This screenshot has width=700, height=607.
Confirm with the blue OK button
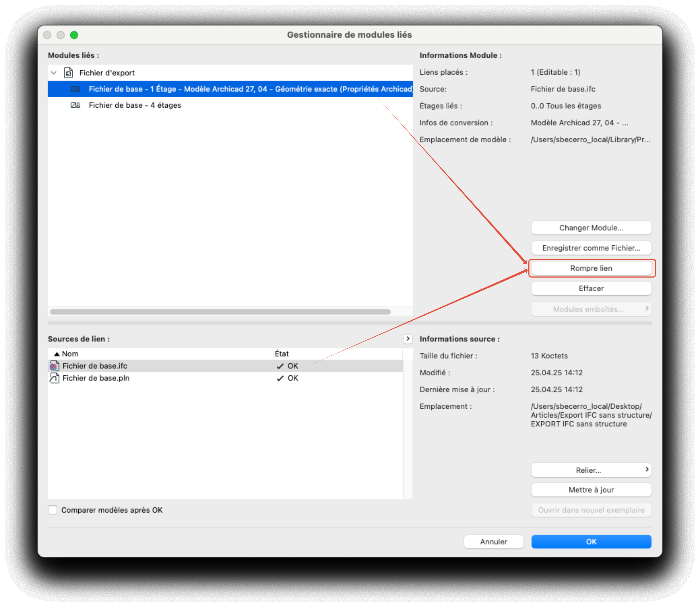[x=591, y=542]
